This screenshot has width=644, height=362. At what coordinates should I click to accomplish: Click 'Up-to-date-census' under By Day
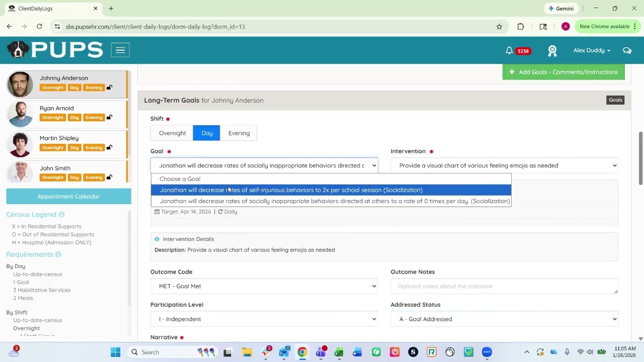38,274
